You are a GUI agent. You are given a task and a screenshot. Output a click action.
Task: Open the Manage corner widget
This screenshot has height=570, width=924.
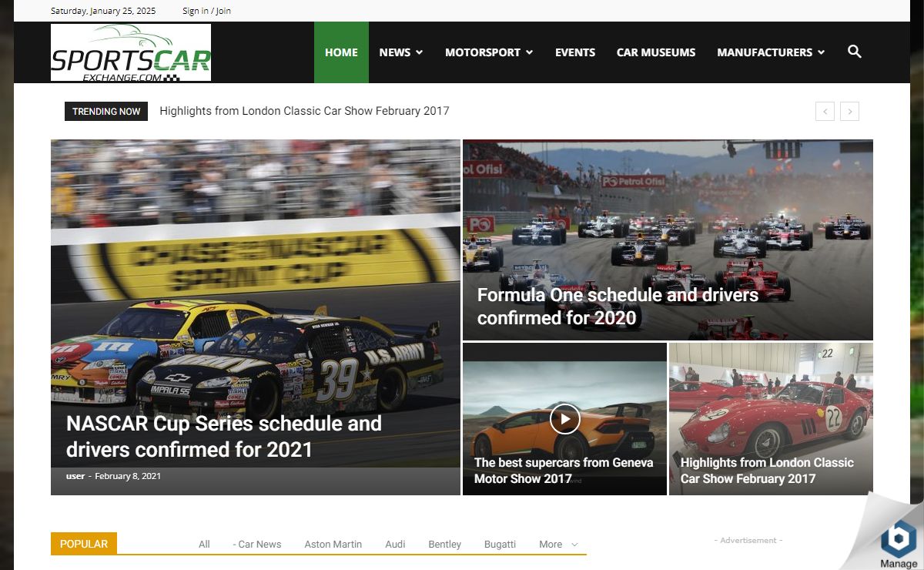(x=898, y=543)
